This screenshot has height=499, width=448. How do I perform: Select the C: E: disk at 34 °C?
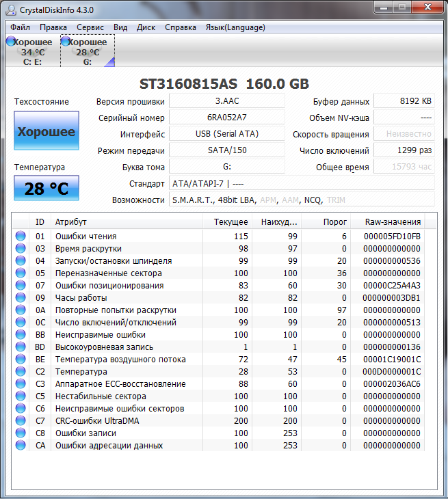click(x=32, y=51)
